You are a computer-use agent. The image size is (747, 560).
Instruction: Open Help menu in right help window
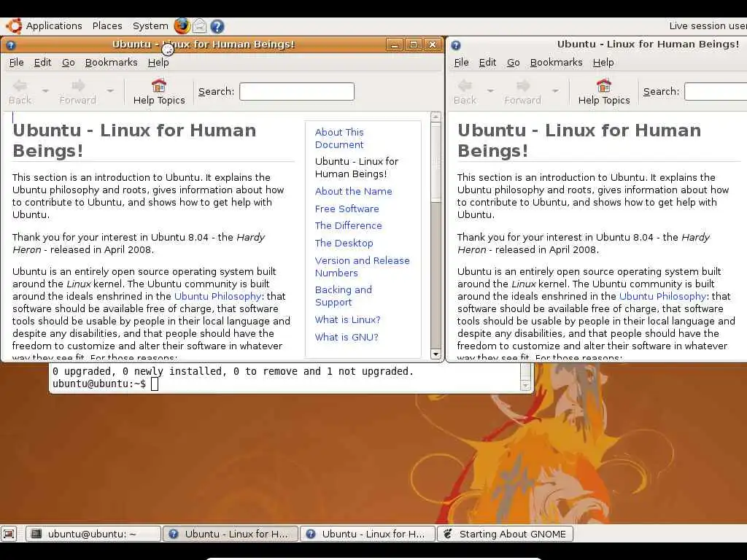coord(603,63)
